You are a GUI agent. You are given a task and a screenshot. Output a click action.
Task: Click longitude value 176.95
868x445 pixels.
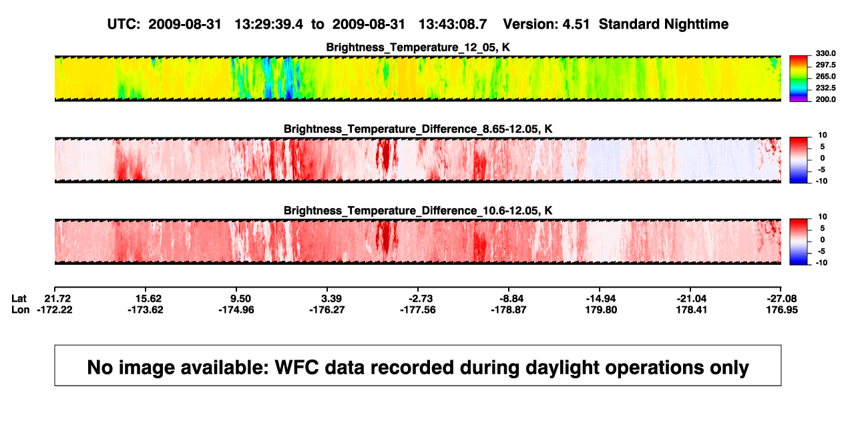(x=783, y=310)
